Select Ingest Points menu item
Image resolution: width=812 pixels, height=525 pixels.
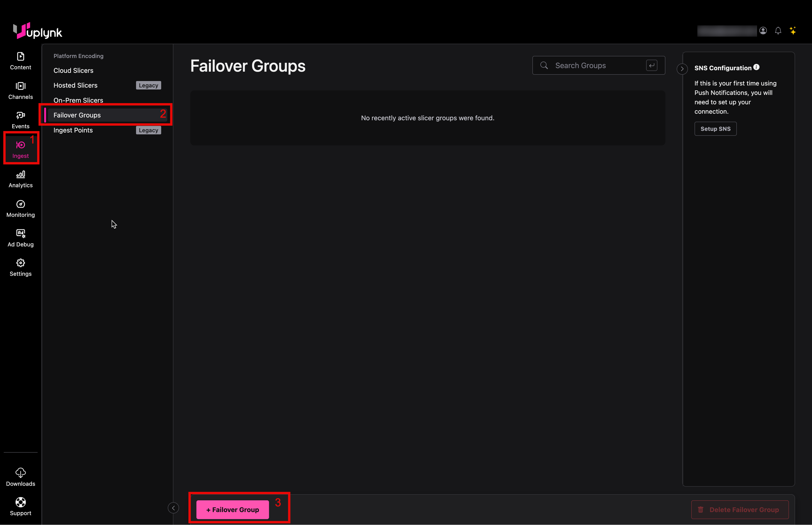pyautogui.click(x=73, y=130)
